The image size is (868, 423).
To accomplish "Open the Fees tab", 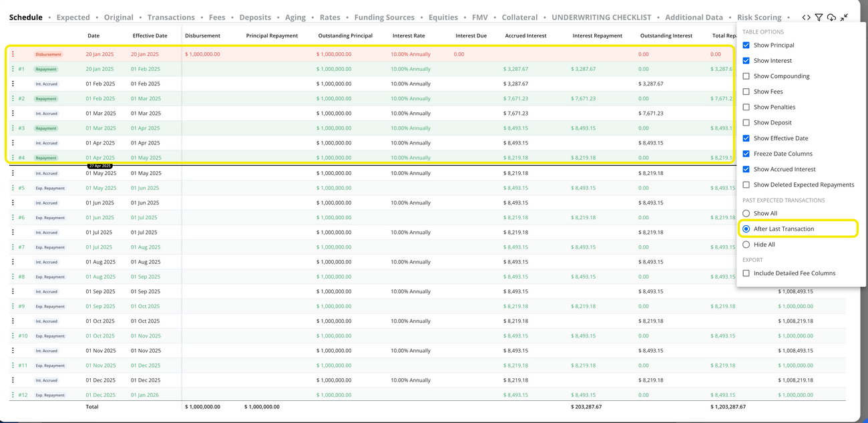I will (217, 17).
